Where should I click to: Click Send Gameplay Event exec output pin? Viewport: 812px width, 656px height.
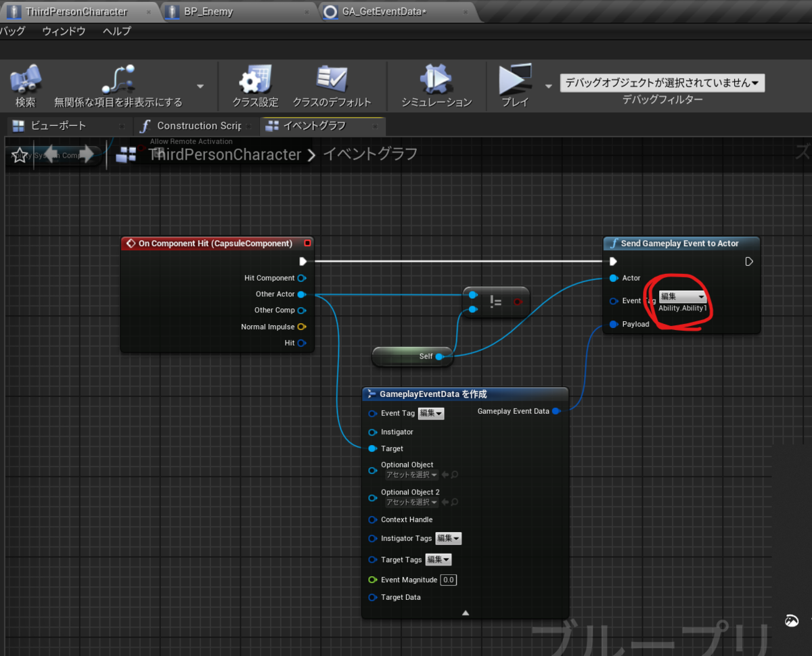coord(749,261)
